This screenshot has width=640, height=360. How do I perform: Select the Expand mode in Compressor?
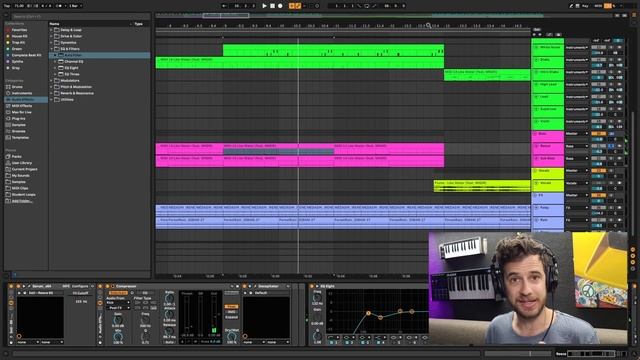231,317
